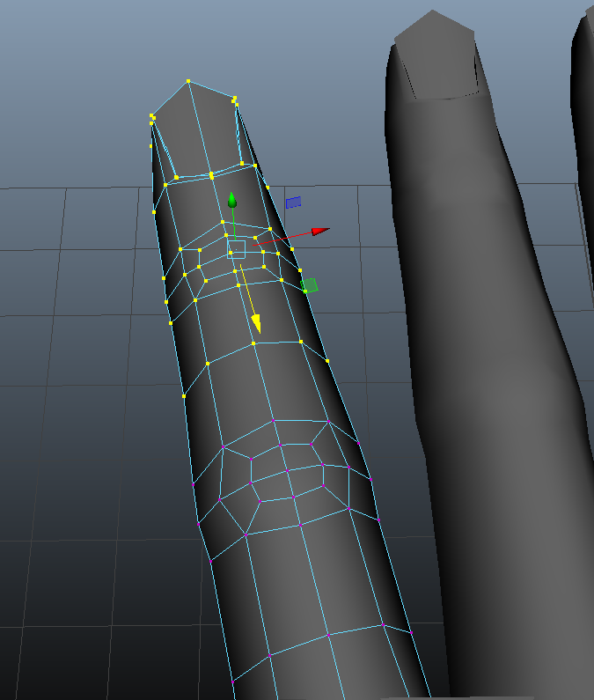Click the yellow highlighted axis arrow head
Image resolution: width=594 pixels, height=700 pixels.
coord(255,324)
